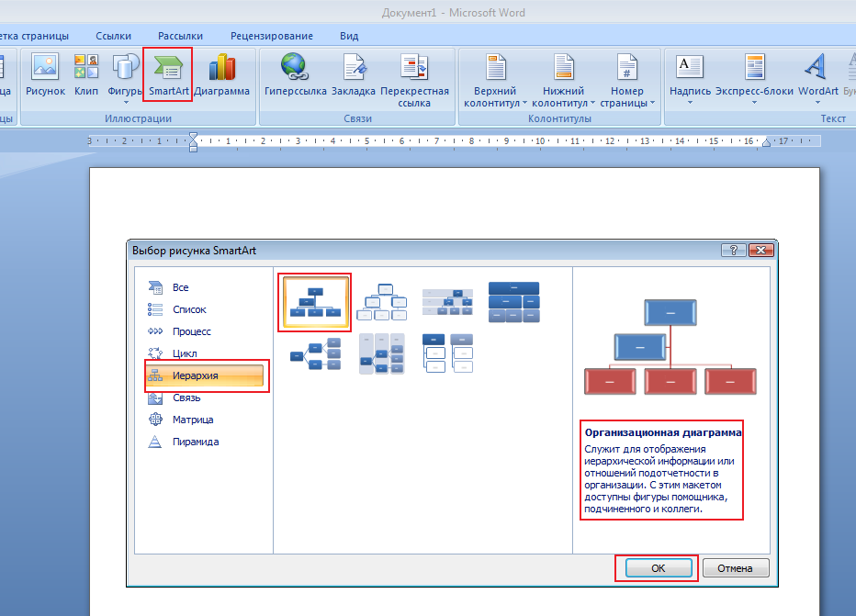The width and height of the screenshot is (856, 616).
Task: Click the right indent marker on ruler
Action: click(767, 142)
